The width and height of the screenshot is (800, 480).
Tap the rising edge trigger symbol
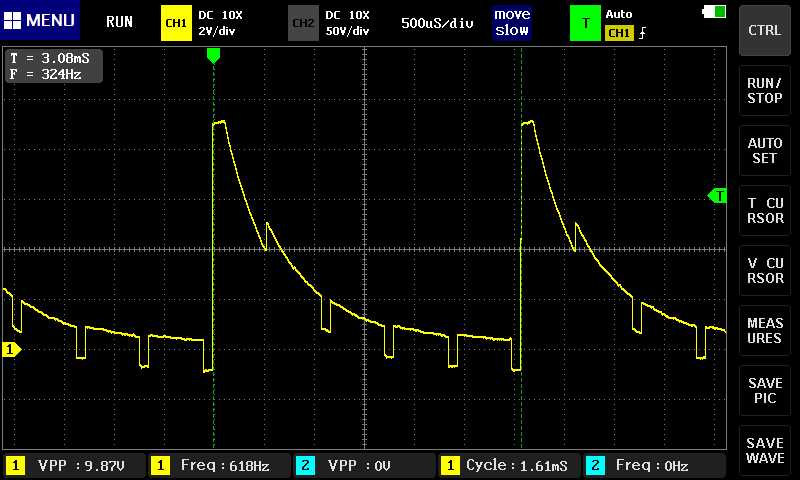(x=642, y=33)
